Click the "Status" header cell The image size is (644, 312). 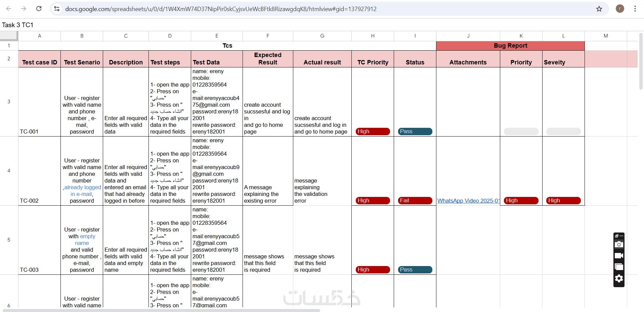[415, 59]
